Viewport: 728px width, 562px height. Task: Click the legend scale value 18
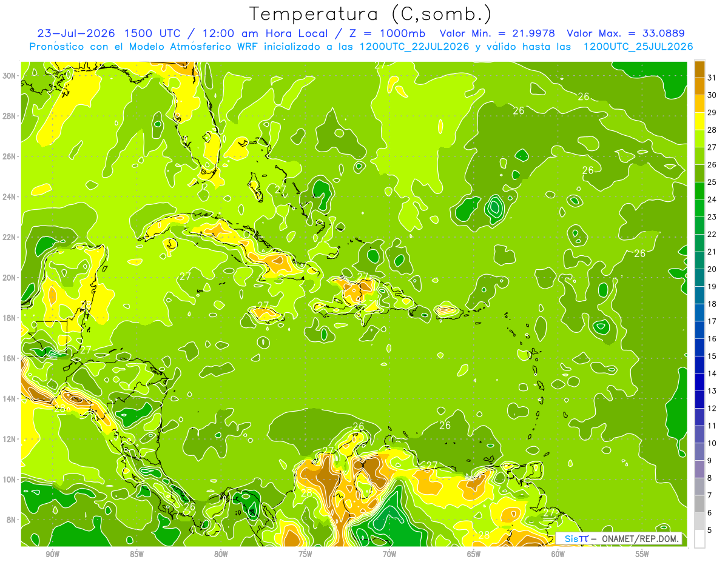712,304
